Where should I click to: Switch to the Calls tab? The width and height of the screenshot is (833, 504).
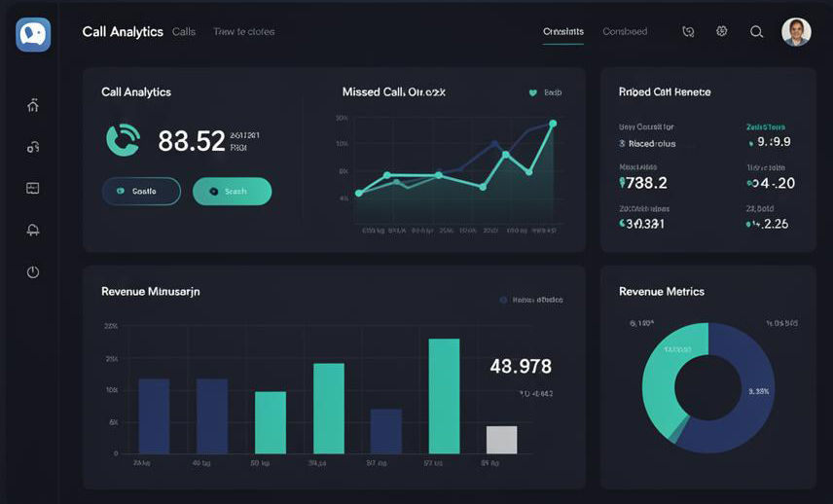184,32
